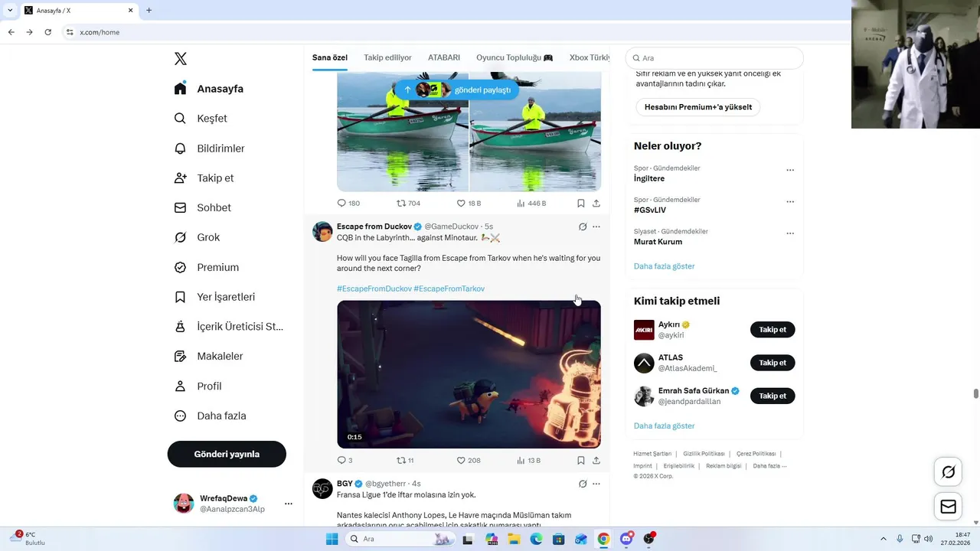The height and width of the screenshot is (551, 980).
Task: Open more options on BGY post
Action: pyautogui.click(x=596, y=484)
